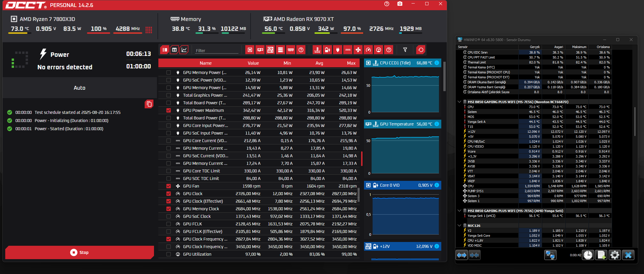Sort OCCT sensor table by Max column

[x=351, y=63]
